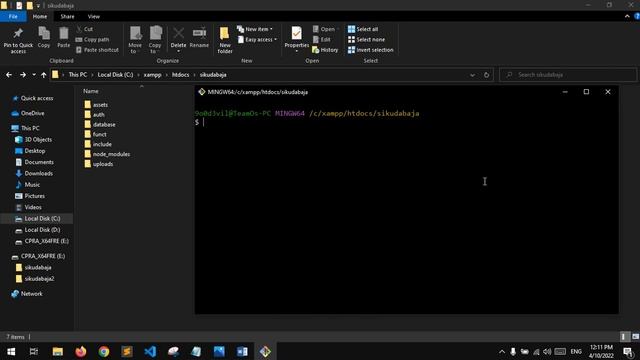Click the Edit command in ribbon

322,40
